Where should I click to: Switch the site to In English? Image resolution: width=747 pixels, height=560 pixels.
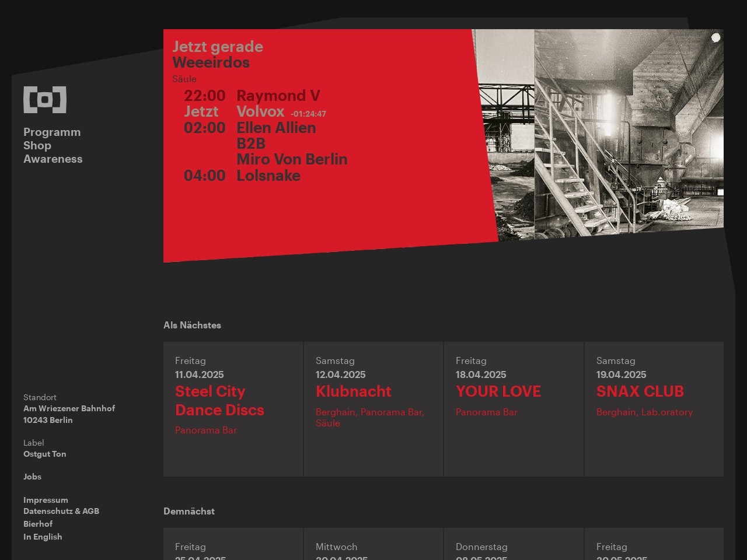(x=43, y=537)
